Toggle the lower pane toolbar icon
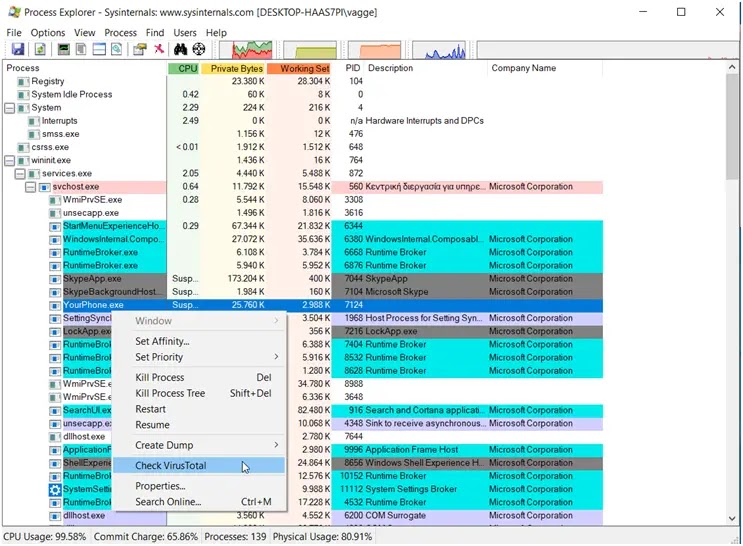 coord(99,49)
